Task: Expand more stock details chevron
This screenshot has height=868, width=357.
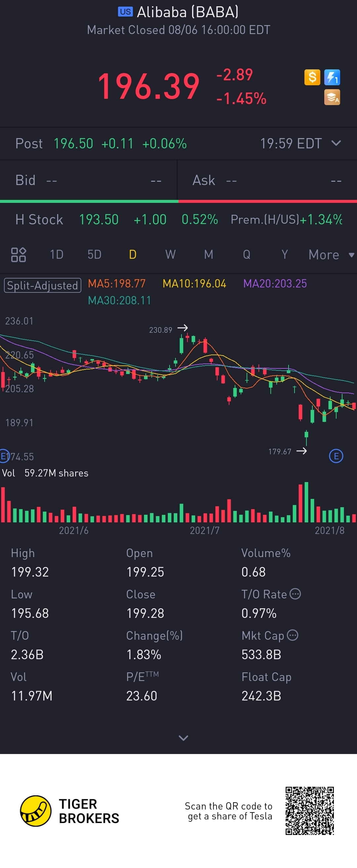Action: point(183,738)
